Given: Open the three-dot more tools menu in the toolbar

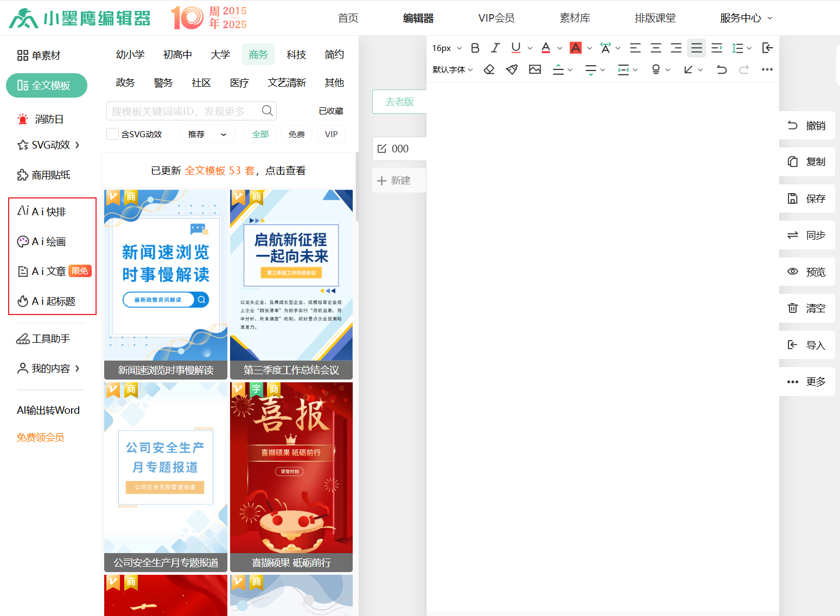Looking at the screenshot, I should 767,69.
